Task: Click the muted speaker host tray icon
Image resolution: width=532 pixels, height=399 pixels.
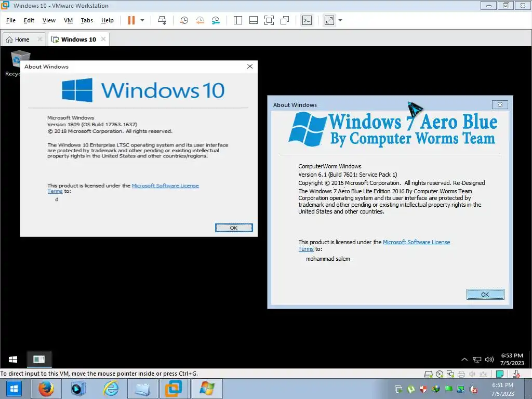Action: (473, 390)
